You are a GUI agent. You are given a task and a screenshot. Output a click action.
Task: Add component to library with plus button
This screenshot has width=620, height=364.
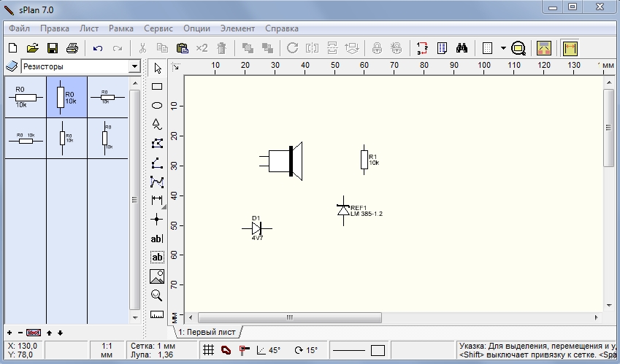click(9, 333)
